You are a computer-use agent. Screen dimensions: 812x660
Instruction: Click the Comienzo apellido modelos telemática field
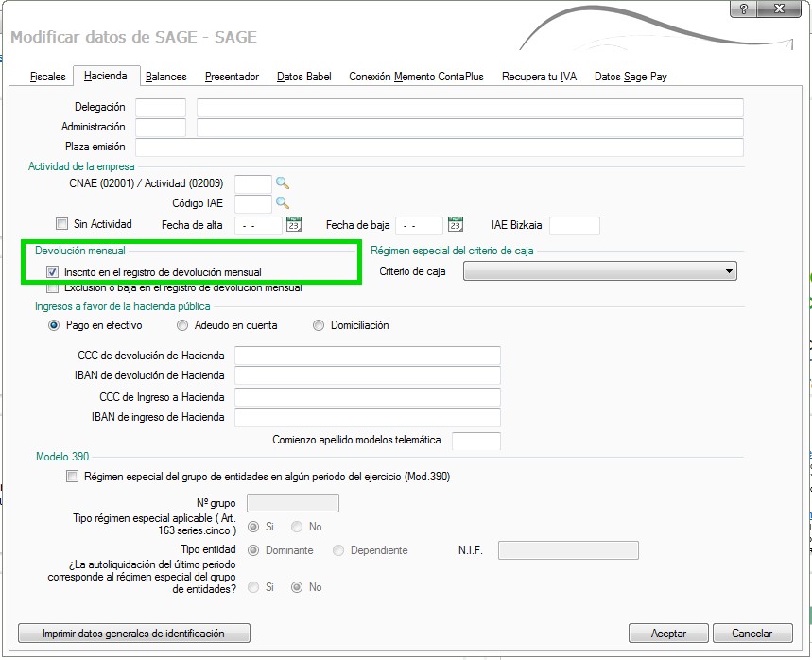[476, 441]
